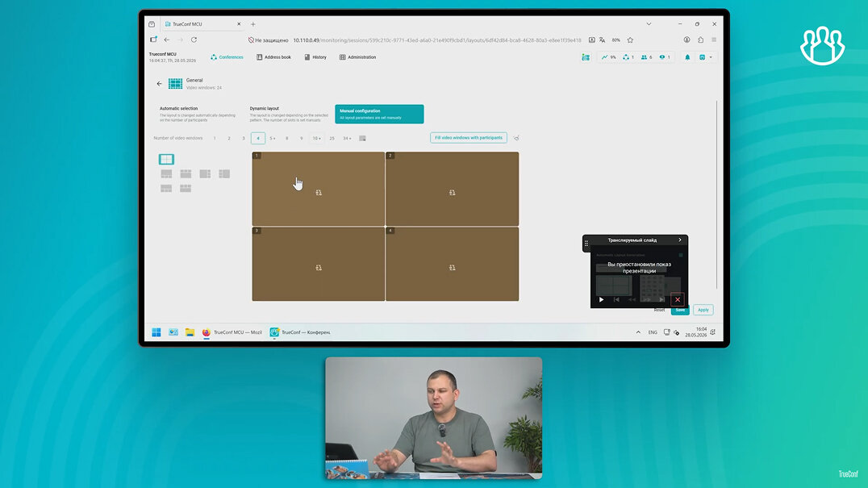Select the two-by-two grid layout thumbnail
Screen dimensions: 868x488
166,160
